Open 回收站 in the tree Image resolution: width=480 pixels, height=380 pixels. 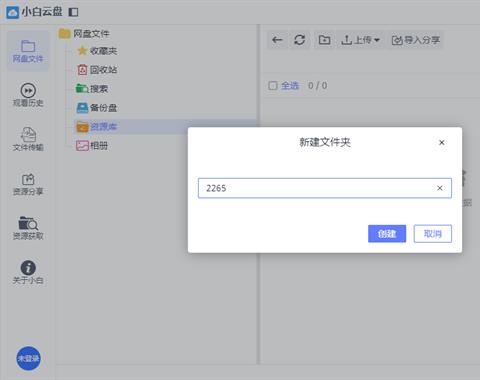[x=103, y=70]
